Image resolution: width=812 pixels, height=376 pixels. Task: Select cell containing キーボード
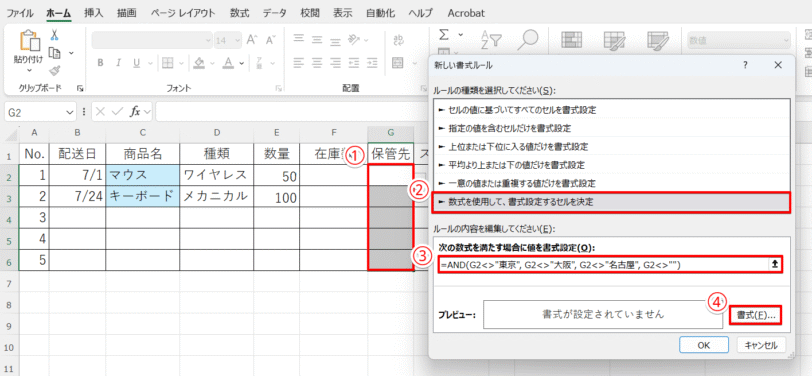(x=142, y=197)
